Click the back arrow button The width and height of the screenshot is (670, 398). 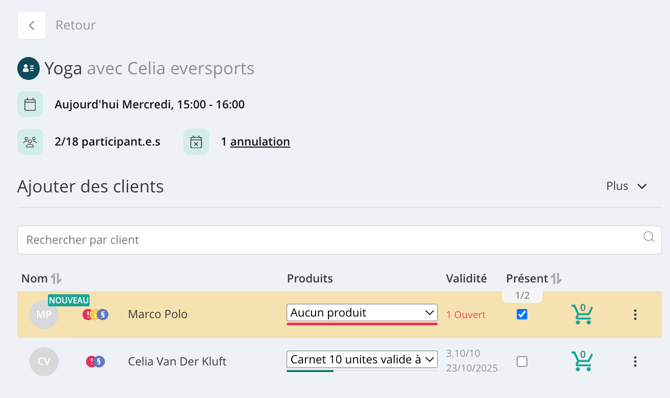click(32, 25)
